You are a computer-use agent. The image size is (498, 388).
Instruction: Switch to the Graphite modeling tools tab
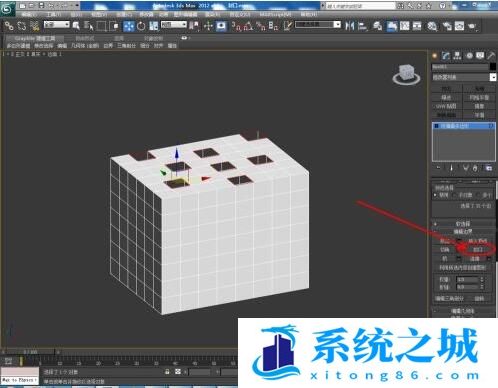click(x=35, y=39)
